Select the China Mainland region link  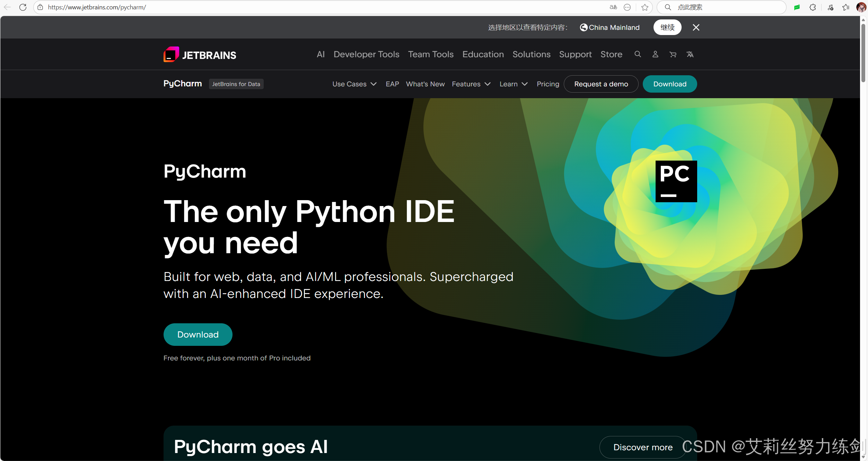point(610,27)
